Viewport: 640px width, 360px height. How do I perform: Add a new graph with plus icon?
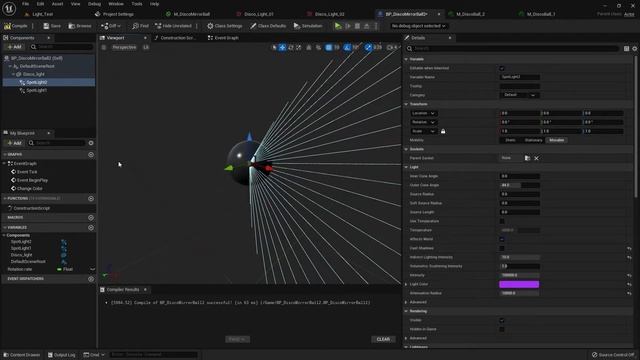pyautogui.click(x=91, y=154)
